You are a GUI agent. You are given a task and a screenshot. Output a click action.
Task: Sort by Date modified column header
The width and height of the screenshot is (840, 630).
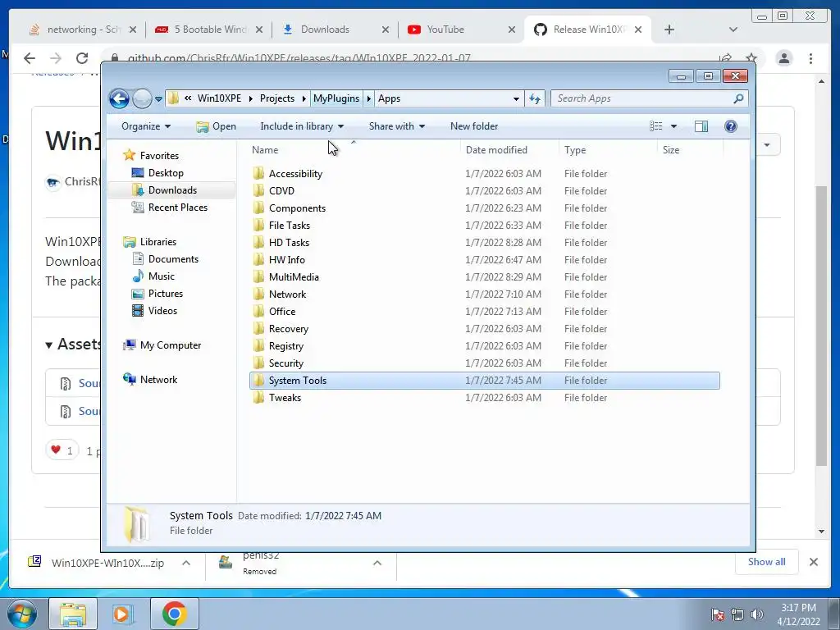[509, 150]
